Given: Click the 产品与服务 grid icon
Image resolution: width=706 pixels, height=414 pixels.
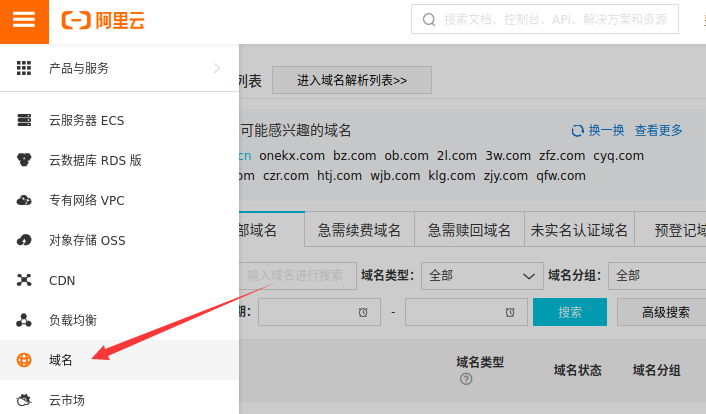Looking at the screenshot, I should (24, 68).
